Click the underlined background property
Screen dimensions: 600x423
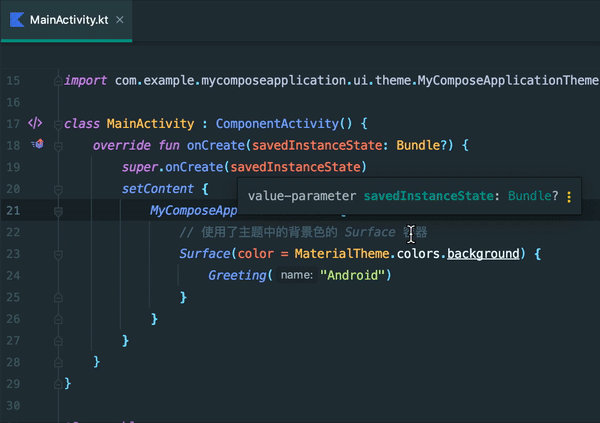tap(483, 254)
